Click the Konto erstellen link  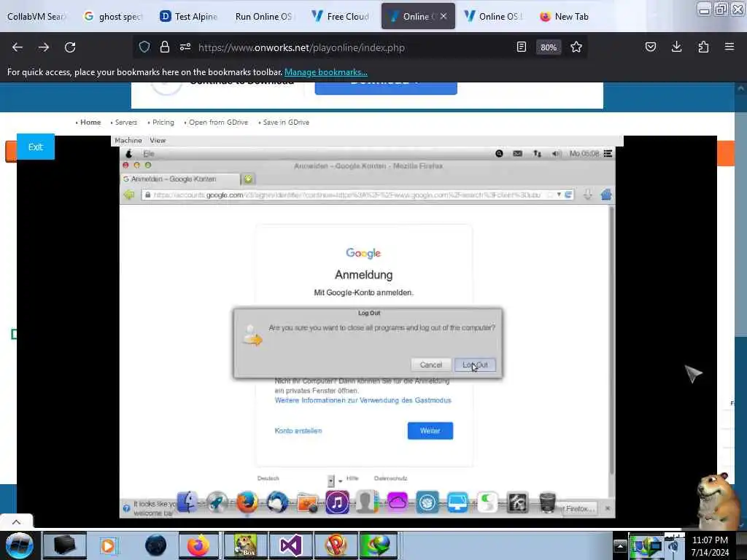[298, 430]
